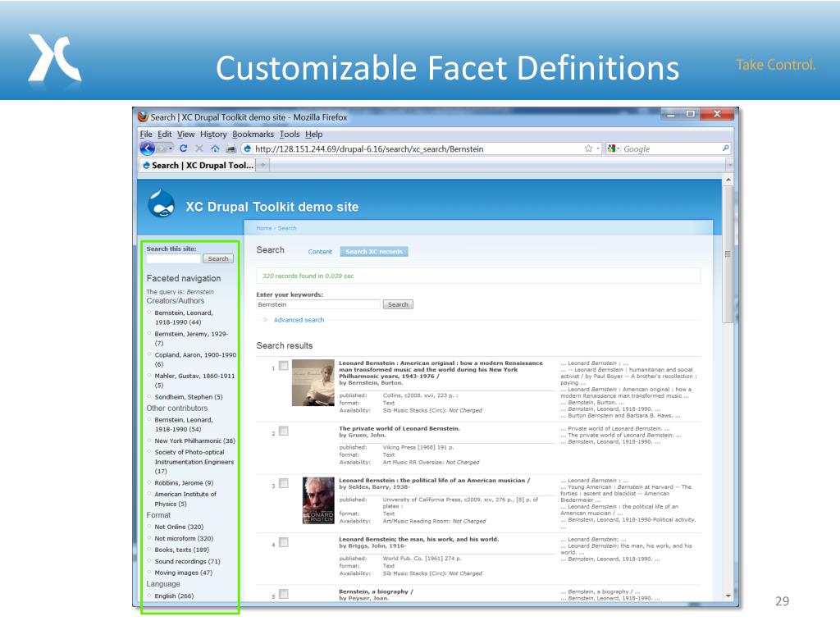Check the box for result 5
Screen dimensions: 840x630
[284, 594]
